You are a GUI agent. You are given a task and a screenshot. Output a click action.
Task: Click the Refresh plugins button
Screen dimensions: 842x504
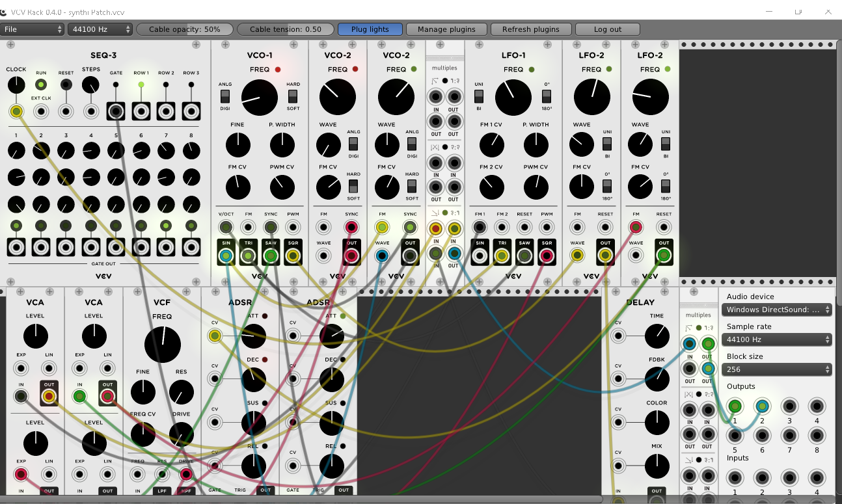tap(531, 29)
